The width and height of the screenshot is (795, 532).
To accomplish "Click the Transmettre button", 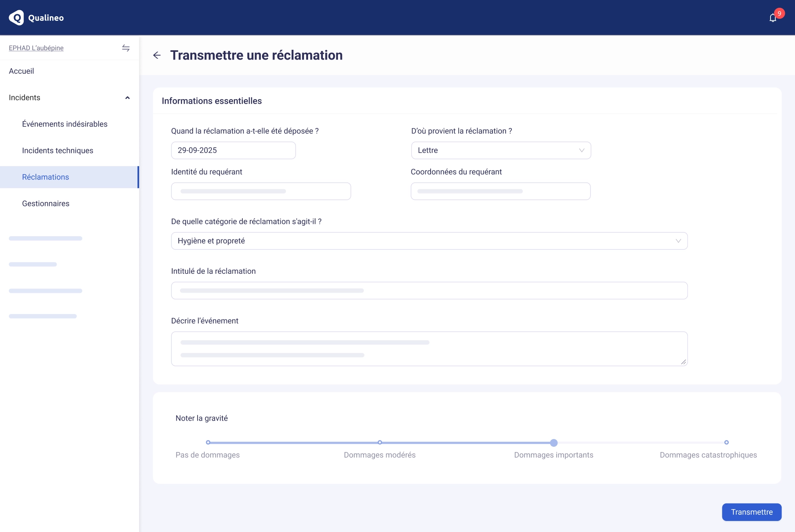I will [751, 512].
